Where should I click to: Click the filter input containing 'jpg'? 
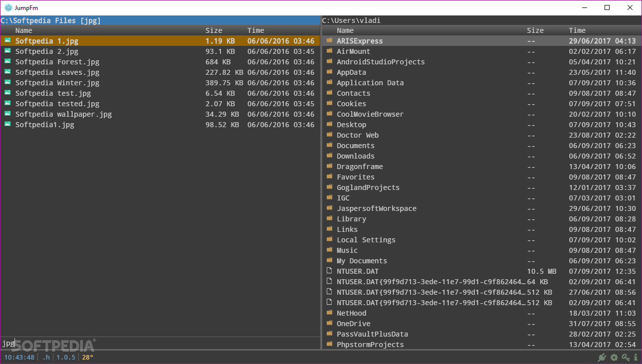click(160, 343)
